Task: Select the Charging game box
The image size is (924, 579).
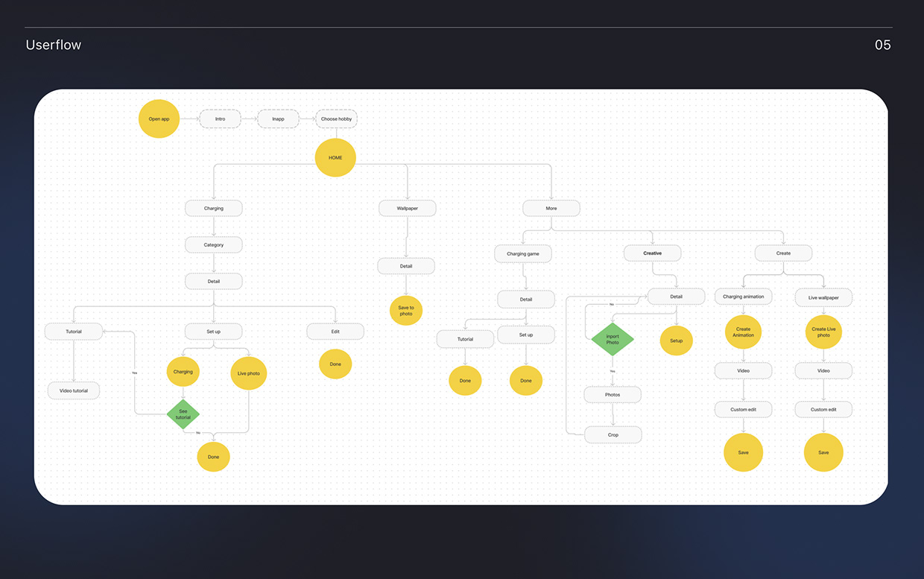Action: (x=523, y=254)
